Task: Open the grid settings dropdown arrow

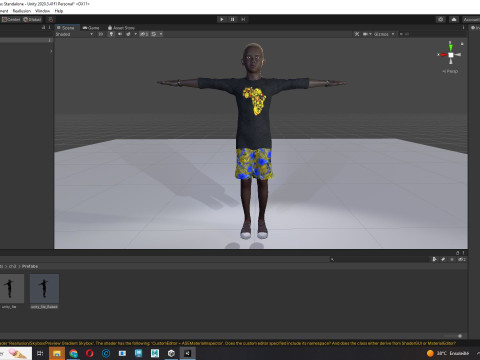Action: (161, 34)
